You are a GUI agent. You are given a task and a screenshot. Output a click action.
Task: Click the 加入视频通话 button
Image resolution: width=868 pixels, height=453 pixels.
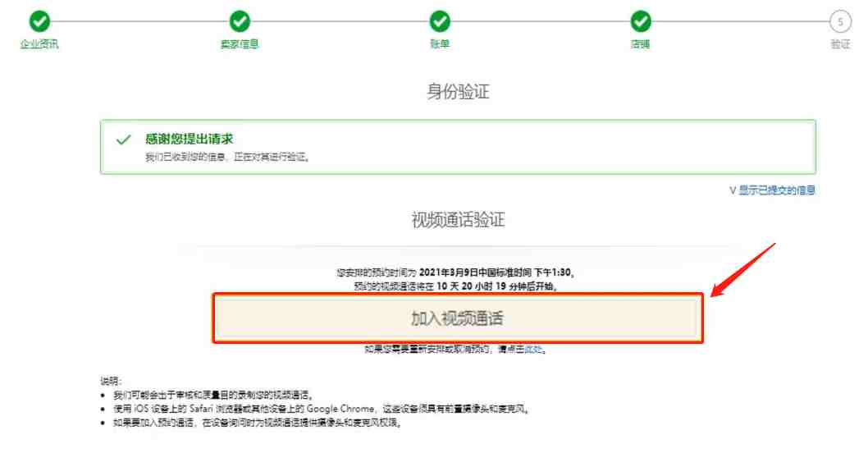point(458,318)
